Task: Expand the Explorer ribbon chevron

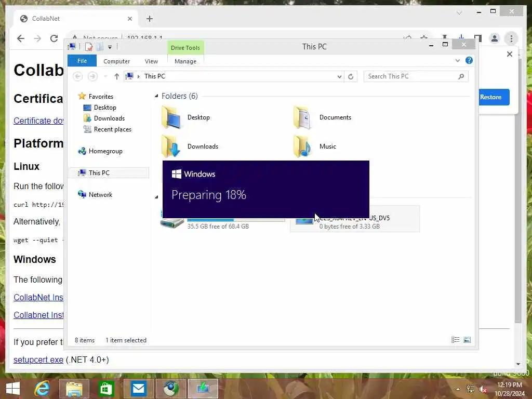Action: 458,60
